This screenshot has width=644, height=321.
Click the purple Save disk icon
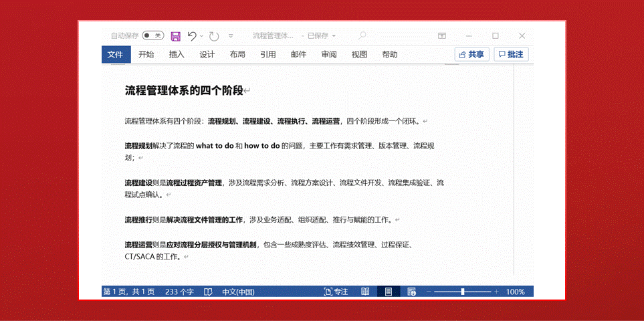click(176, 36)
